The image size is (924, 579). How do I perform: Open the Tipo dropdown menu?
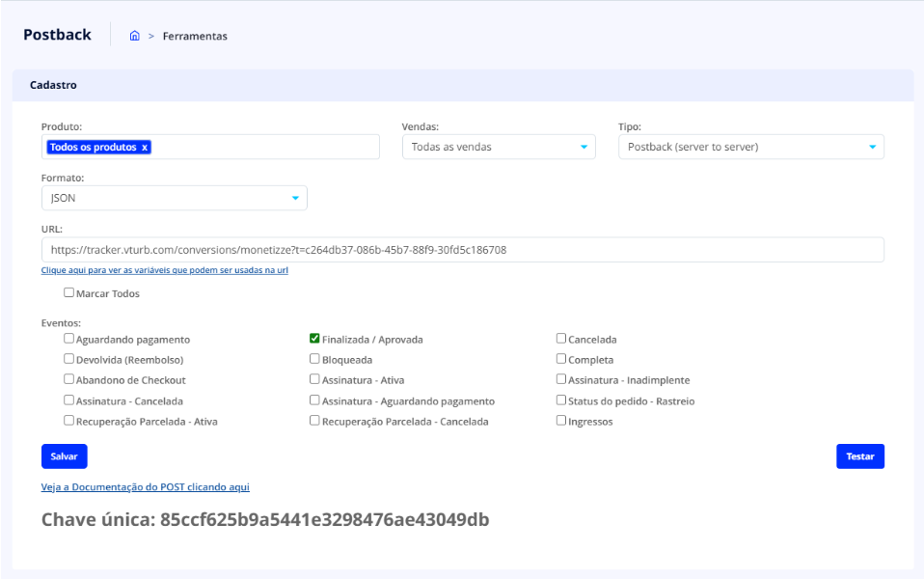750,147
